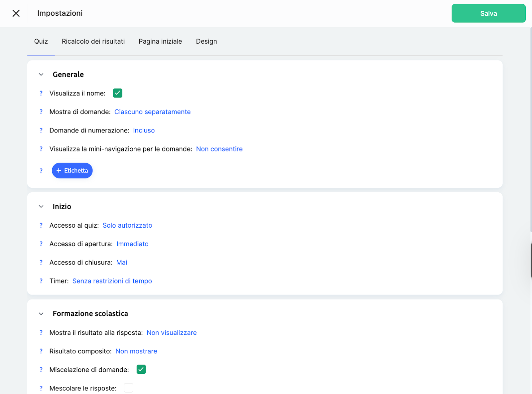Uncheck the Visualizza il nome checkbox
532x394 pixels.
tap(118, 93)
